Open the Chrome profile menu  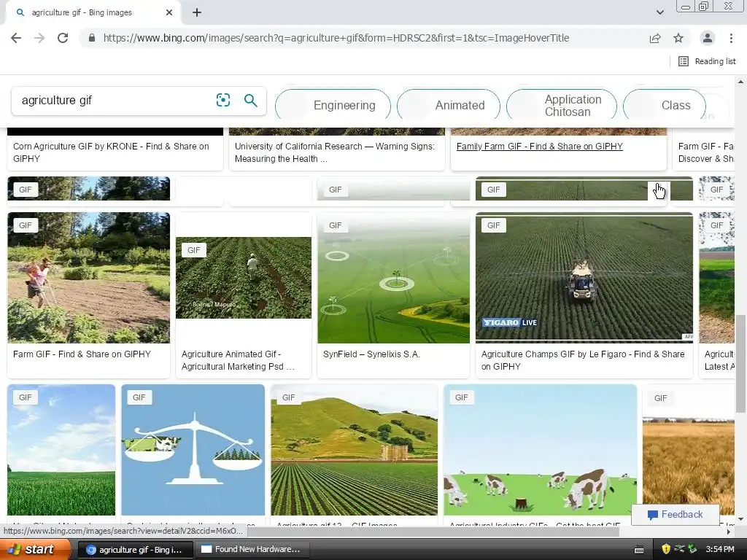pos(708,38)
